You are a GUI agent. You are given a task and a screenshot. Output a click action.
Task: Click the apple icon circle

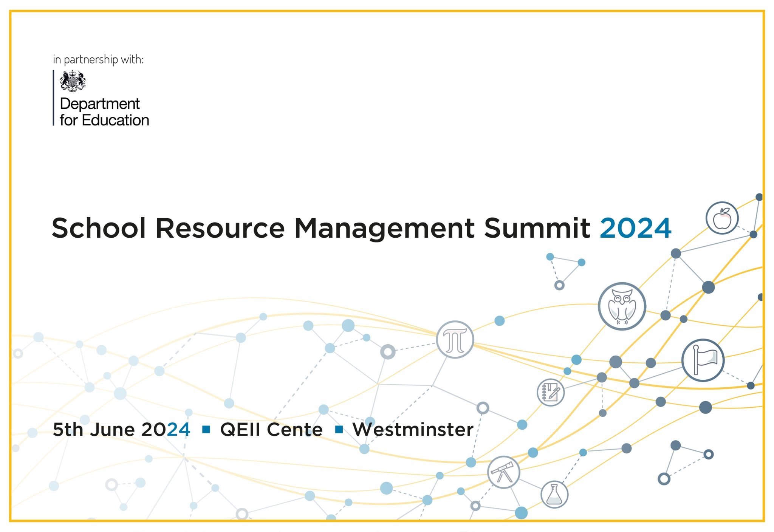click(722, 218)
